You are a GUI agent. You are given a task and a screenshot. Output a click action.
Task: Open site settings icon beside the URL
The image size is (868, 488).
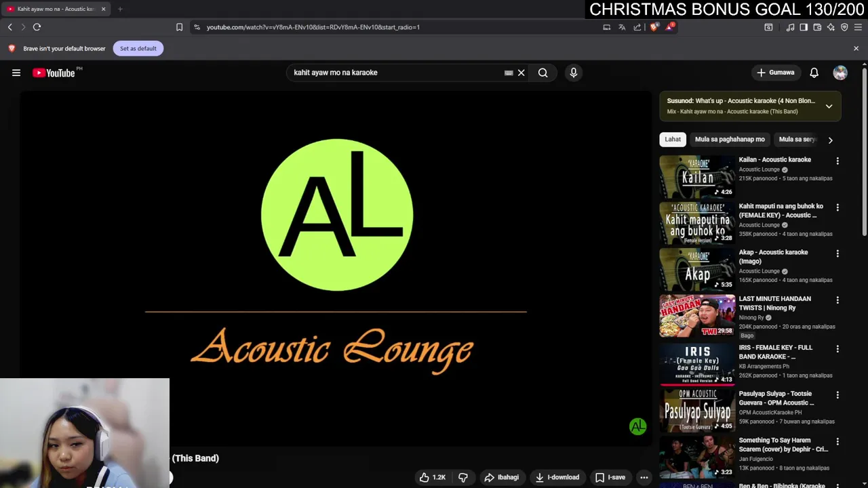[x=197, y=27]
